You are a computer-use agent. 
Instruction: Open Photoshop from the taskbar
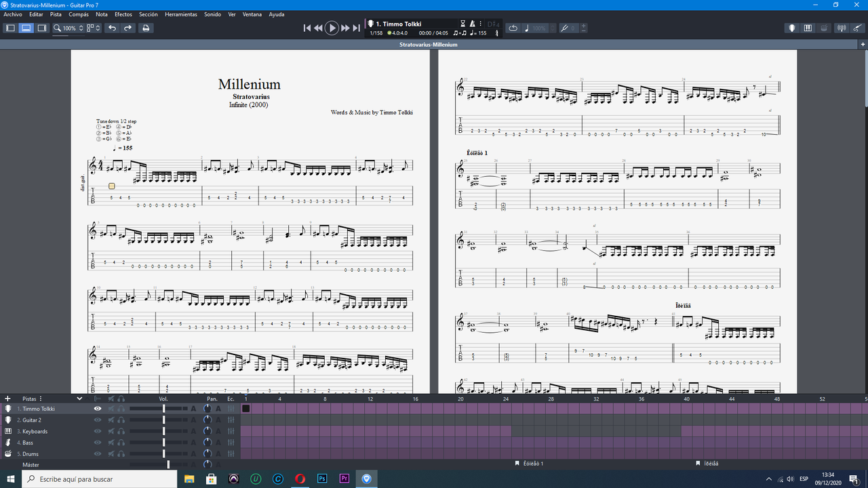tap(322, 479)
